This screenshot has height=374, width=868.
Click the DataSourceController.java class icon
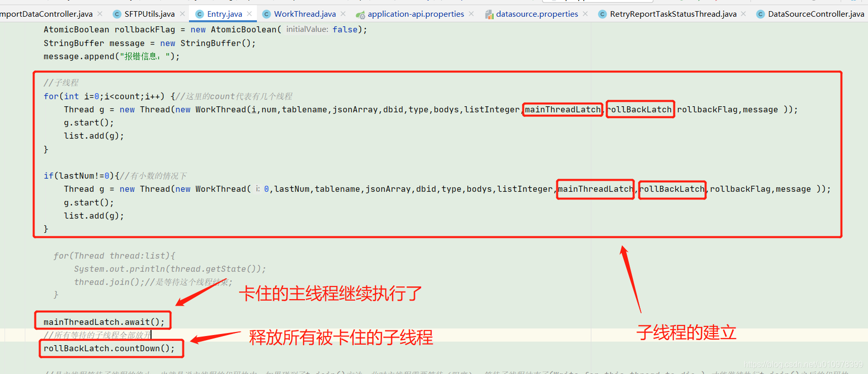[761, 14]
